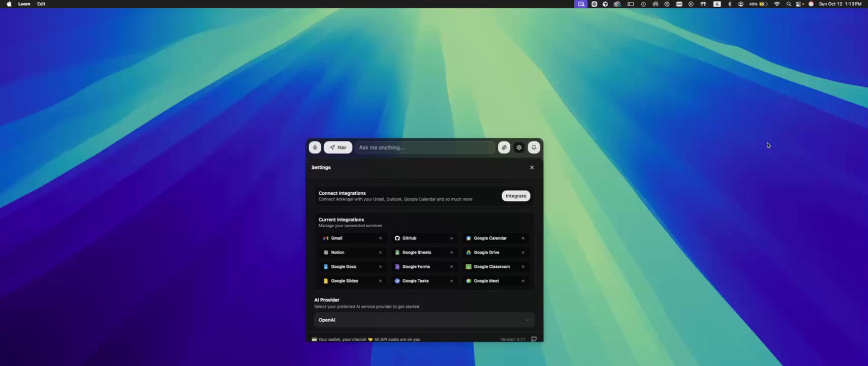Click the battery 40% indicator

pyautogui.click(x=758, y=4)
